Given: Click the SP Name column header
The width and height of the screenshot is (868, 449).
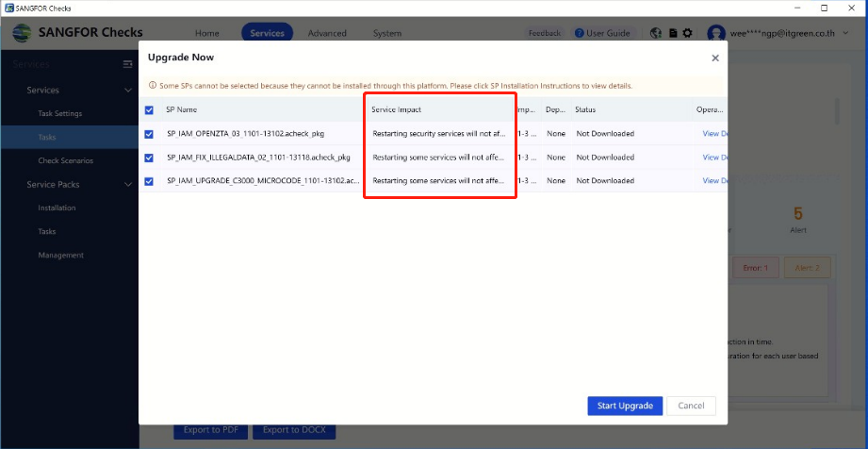Looking at the screenshot, I should click(181, 109).
